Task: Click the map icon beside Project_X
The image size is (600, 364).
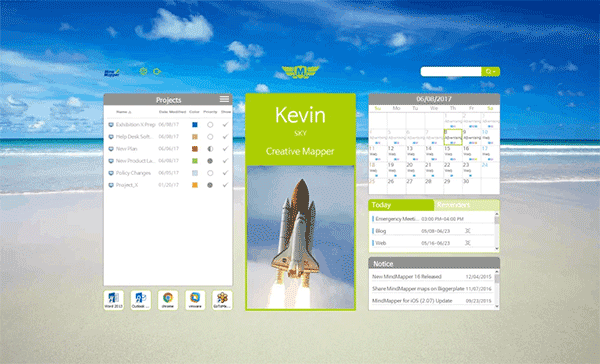Action: point(111,185)
